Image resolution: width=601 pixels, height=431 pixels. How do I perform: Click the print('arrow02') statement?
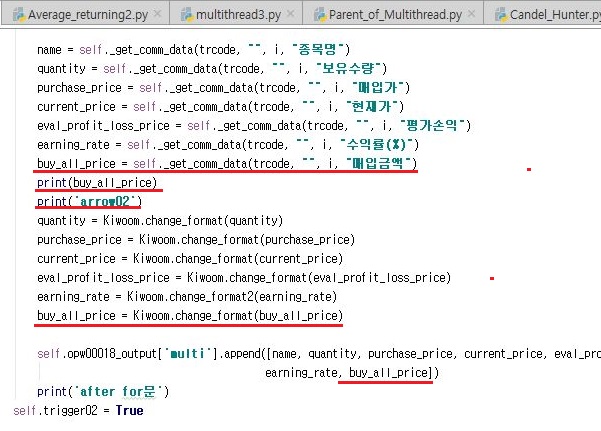89,202
